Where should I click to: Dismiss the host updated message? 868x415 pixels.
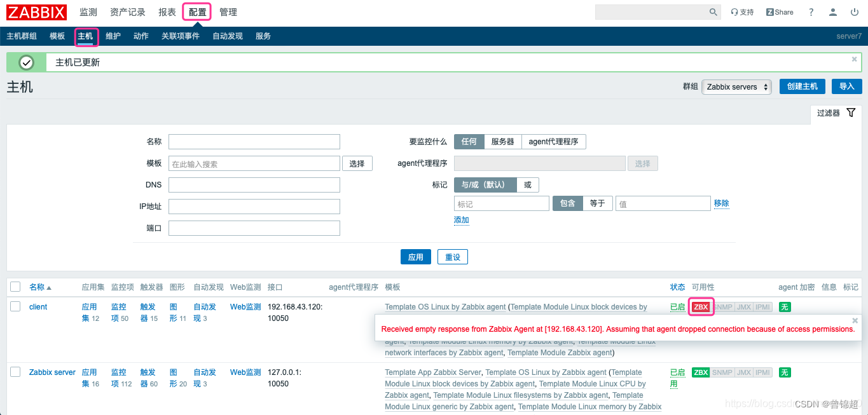coord(854,59)
